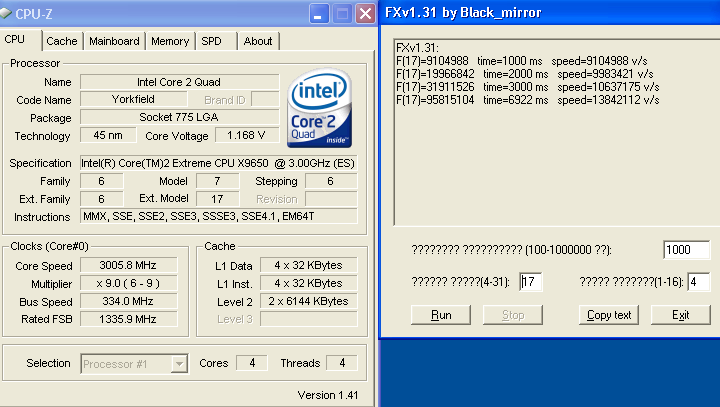Viewport: 720px width, 407px height.
Task: Click result line 'F(17)=9104988 time=1000 ms'
Action: 522,61
